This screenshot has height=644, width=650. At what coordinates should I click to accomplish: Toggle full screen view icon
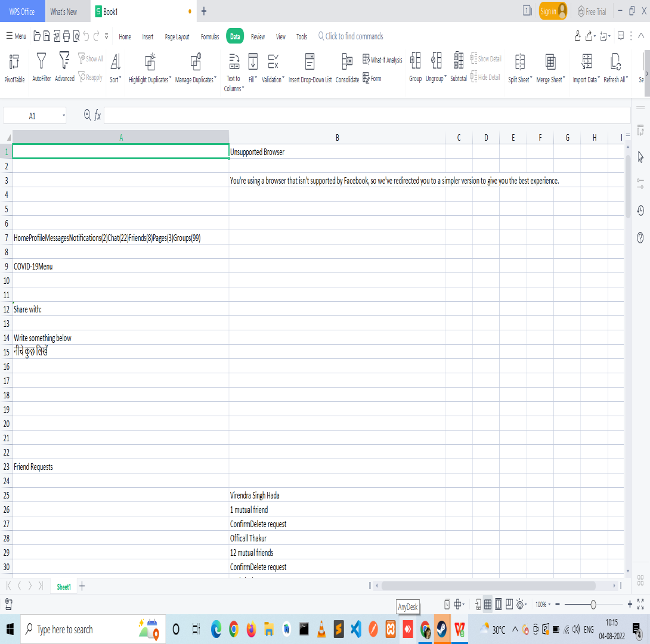pyautogui.click(x=640, y=604)
